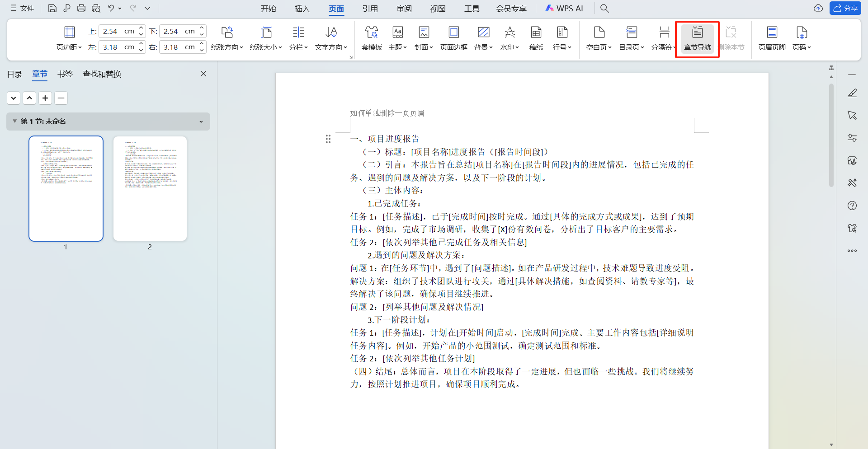Close the navigation side panel
The height and width of the screenshot is (449, 868).
coord(203,73)
